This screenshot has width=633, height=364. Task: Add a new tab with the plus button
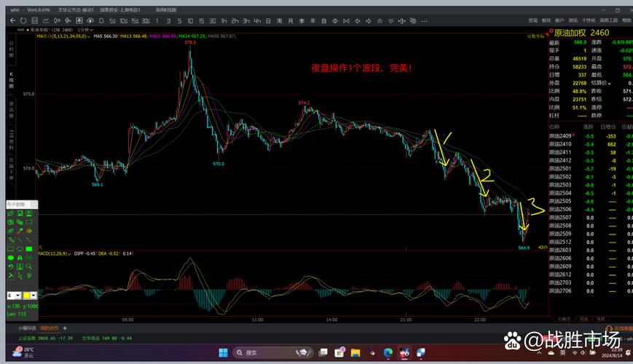pyautogui.click(x=65, y=328)
